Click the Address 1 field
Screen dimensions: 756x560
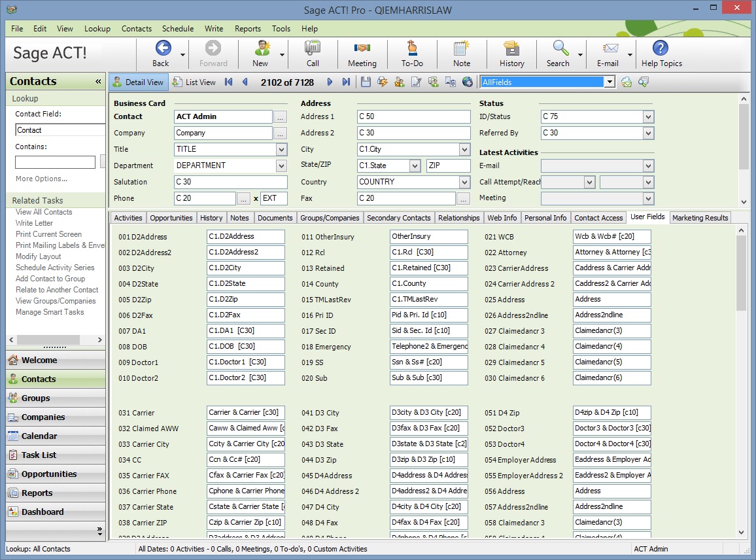click(x=414, y=116)
